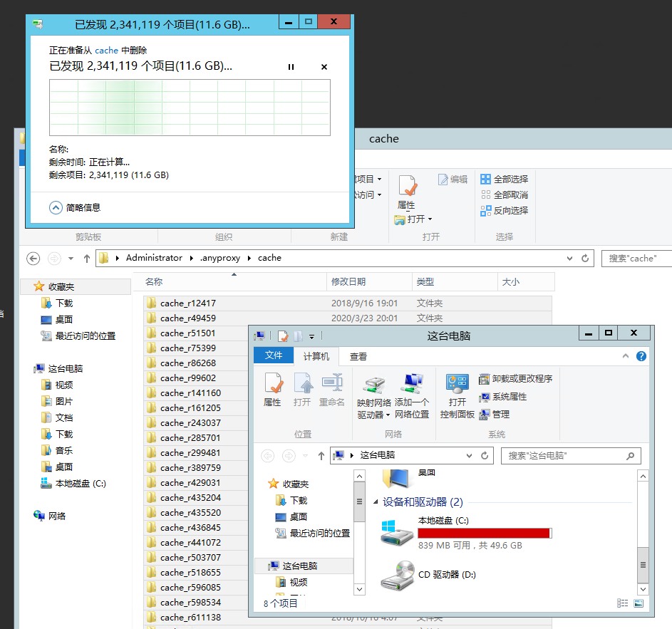Sort by 修改日期 column header
The height and width of the screenshot is (629, 672).
[x=369, y=282]
